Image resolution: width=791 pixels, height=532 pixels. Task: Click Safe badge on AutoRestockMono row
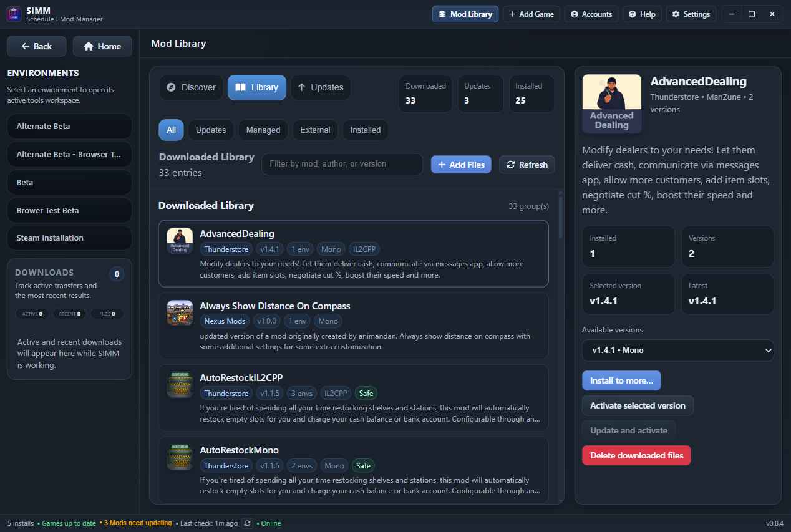(363, 466)
